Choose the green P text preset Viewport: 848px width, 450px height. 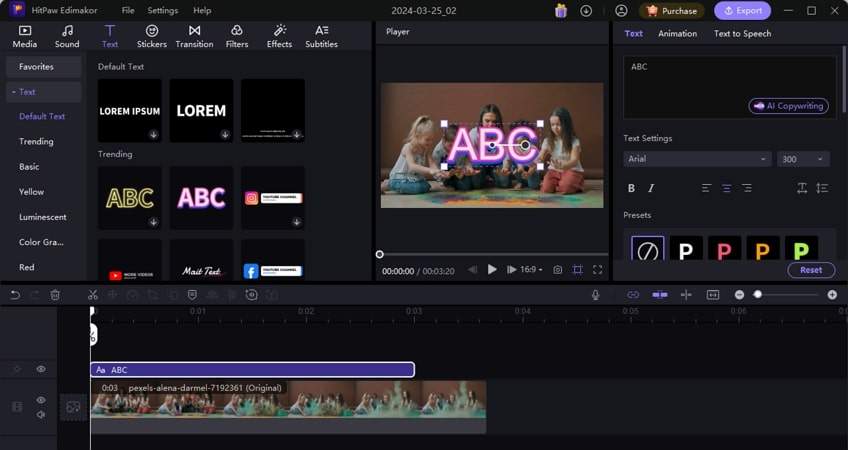coord(801,250)
